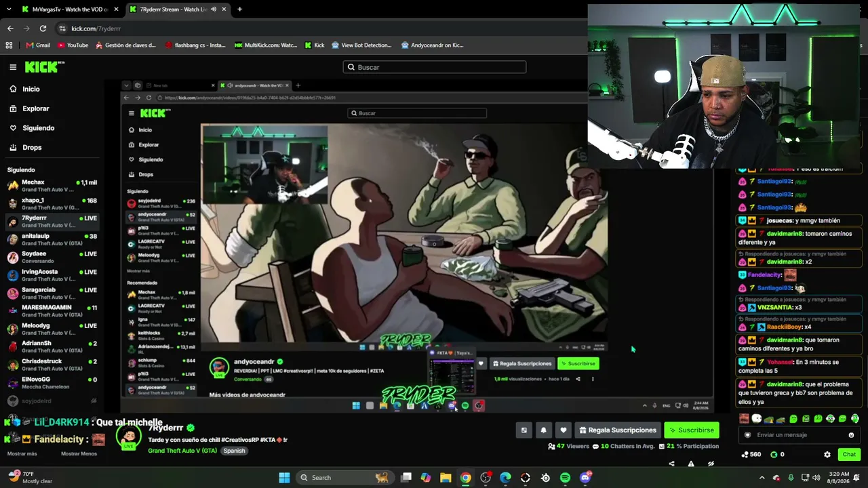
Task: Click the Regala Suscripciones button
Action: 618,430
